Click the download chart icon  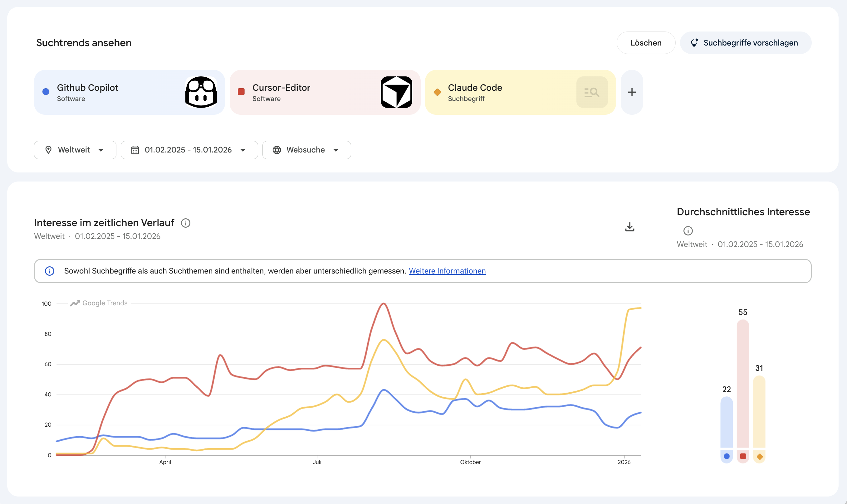629,227
